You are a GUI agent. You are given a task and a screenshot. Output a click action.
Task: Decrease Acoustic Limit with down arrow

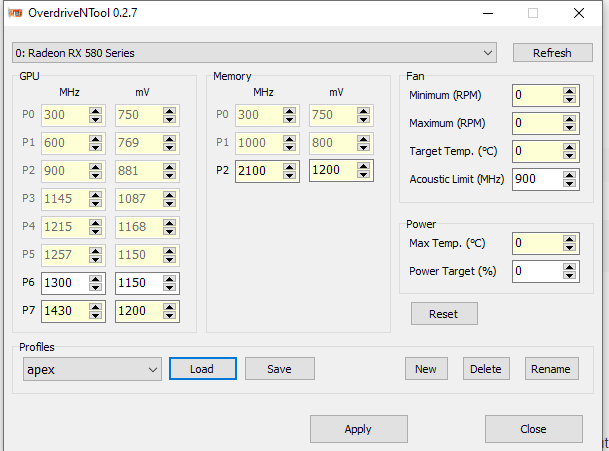tap(570, 183)
